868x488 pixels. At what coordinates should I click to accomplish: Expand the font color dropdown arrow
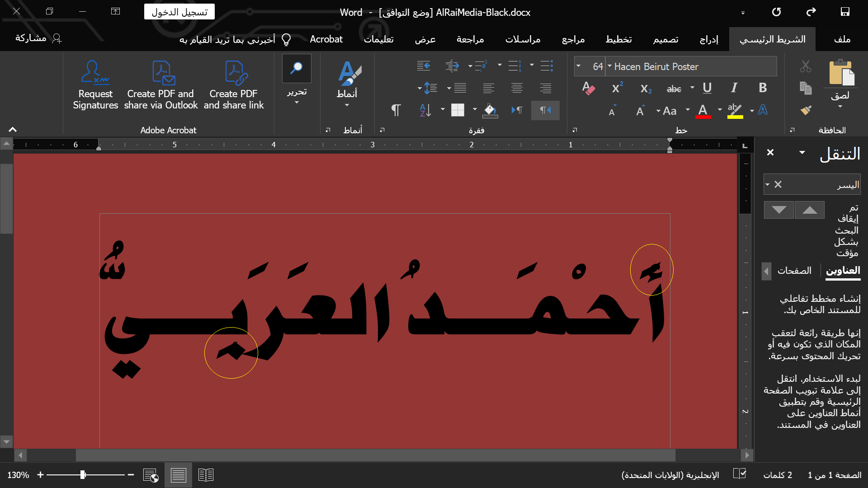tap(719, 110)
